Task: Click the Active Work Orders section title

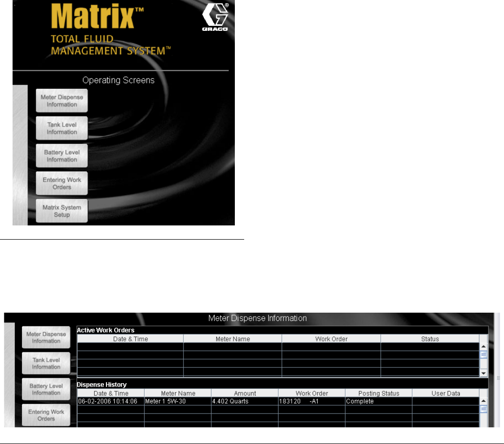Action: pyautogui.click(x=105, y=330)
